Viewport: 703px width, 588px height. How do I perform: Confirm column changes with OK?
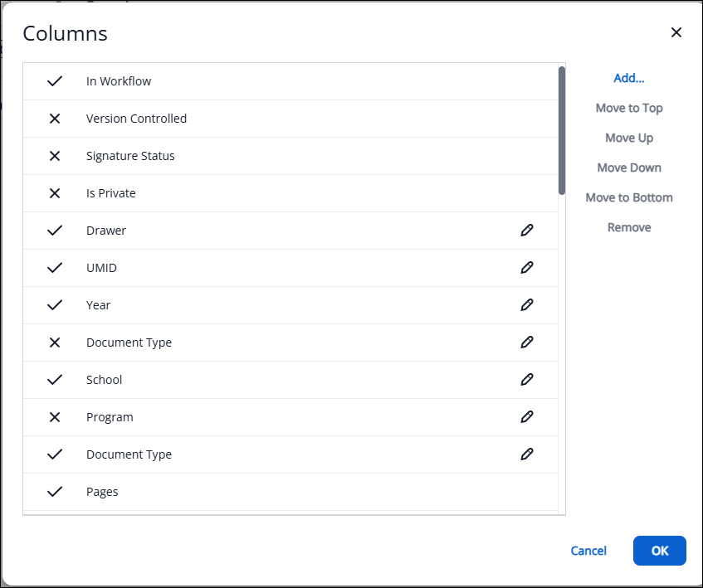pyautogui.click(x=660, y=551)
